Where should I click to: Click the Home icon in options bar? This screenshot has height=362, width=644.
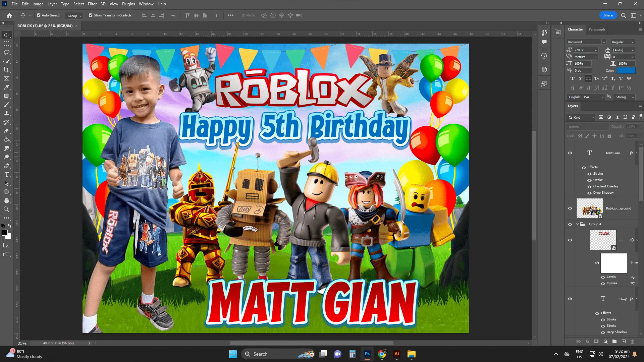pos(9,15)
